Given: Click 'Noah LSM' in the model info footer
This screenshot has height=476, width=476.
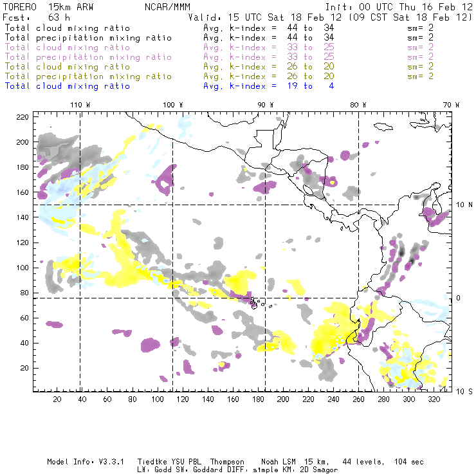Looking at the screenshot, I should [x=279, y=462].
